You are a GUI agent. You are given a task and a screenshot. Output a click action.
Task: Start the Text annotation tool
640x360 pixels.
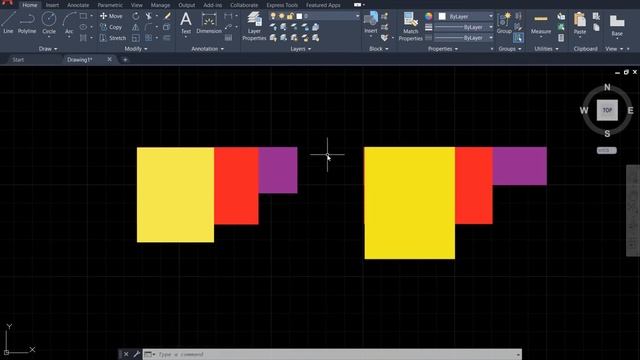(186, 23)
